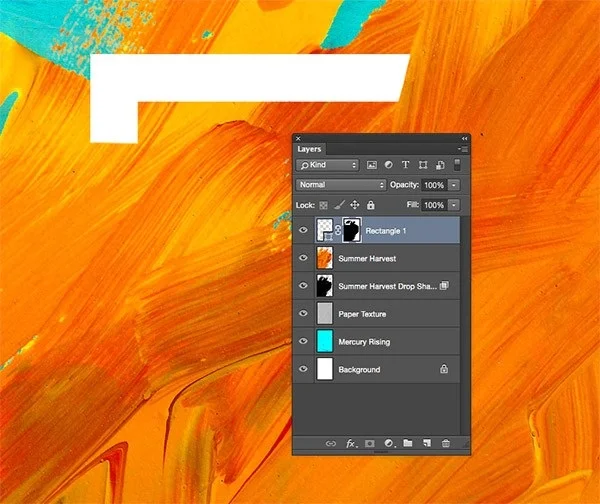The height and width of the screenshot is (504, 600).
Task: Hide the Paper Texture layer
Action: pos(303,313)
